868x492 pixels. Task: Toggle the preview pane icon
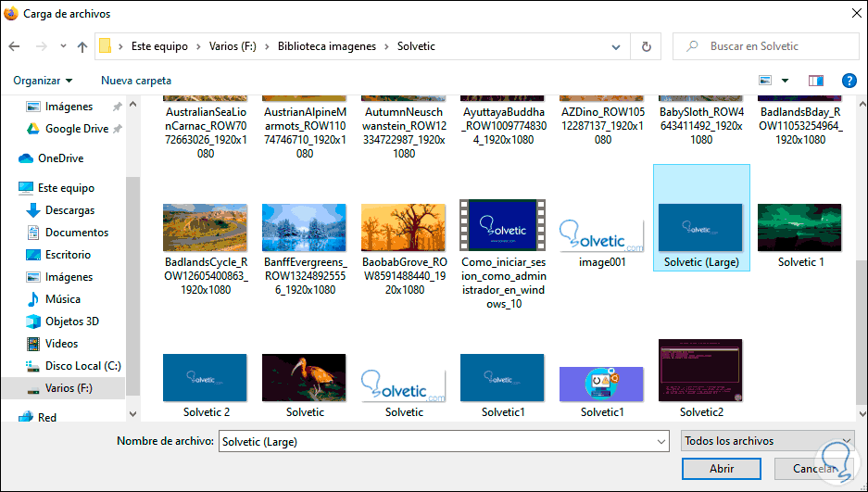coord(816,81)
